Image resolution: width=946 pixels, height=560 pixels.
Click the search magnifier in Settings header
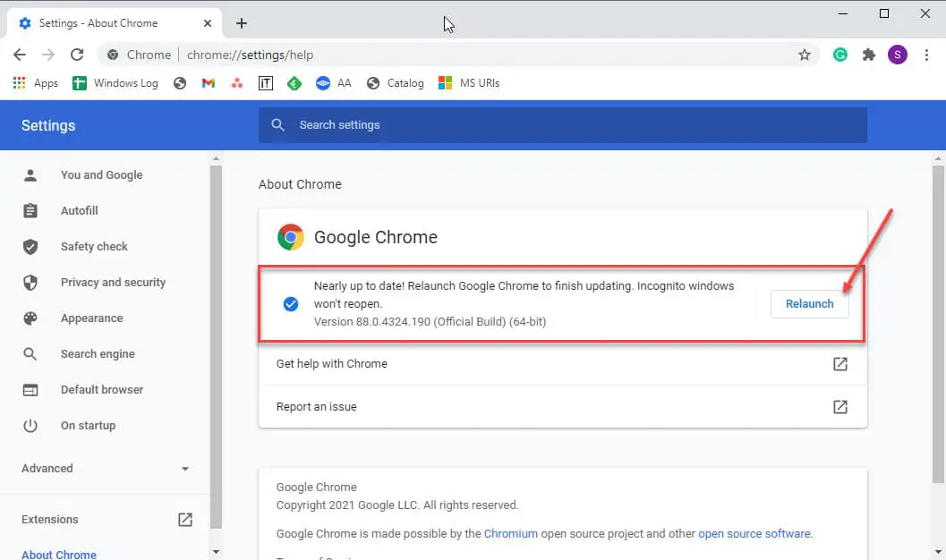coord(277,124)
